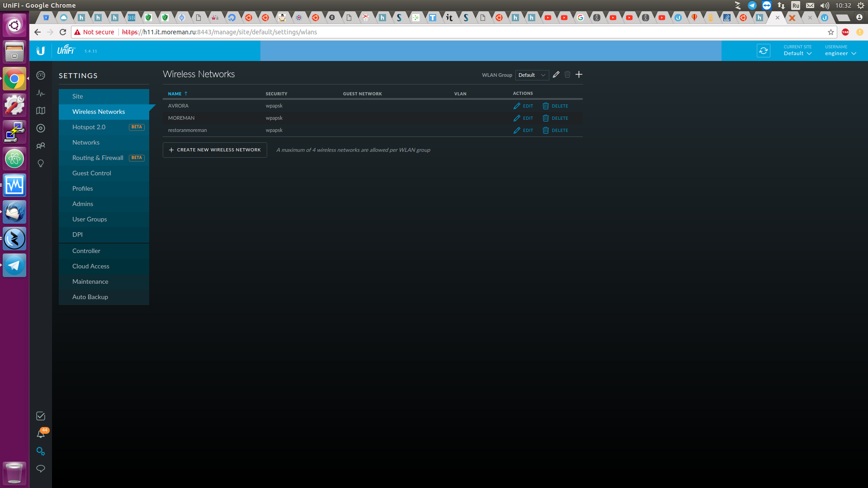Open the Devices circle icon
This screenshot has height=488, width=868.
(x=41, y=128)
